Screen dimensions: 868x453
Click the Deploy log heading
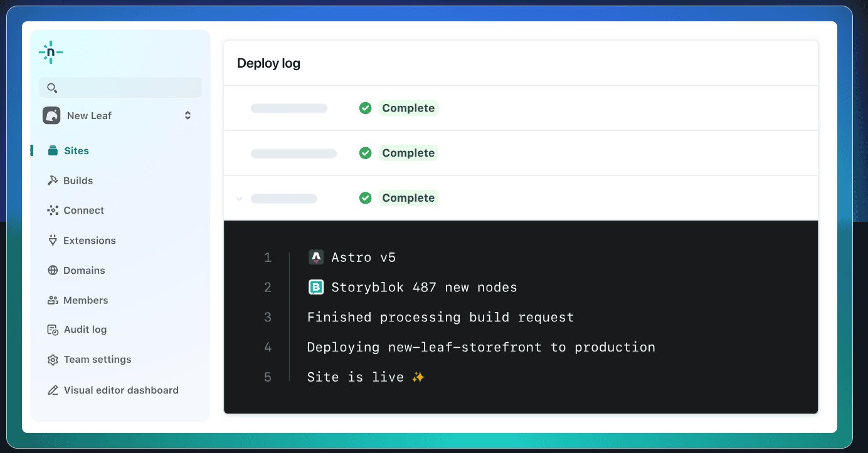point(268,63)
